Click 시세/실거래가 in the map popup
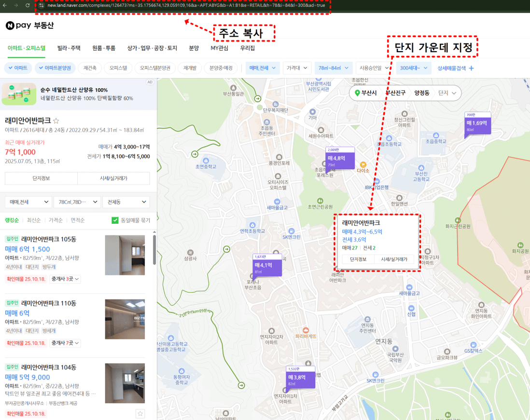 (394, 259)
